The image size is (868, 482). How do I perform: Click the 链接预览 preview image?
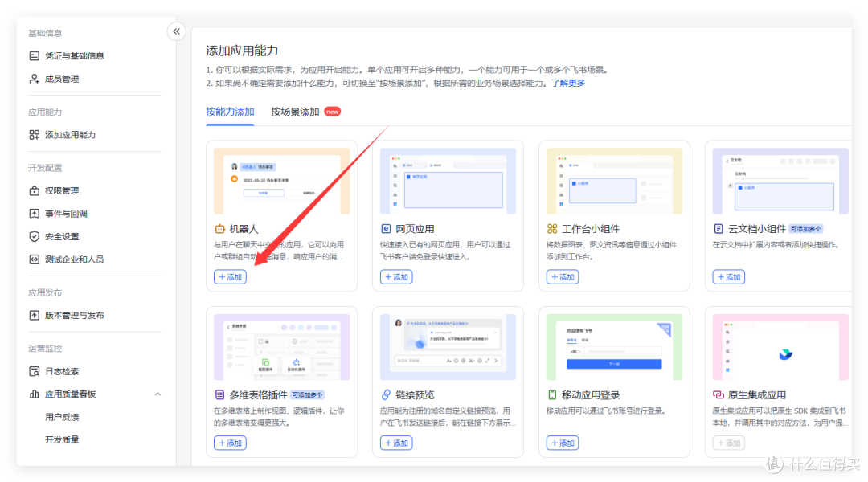coord(448,347)
